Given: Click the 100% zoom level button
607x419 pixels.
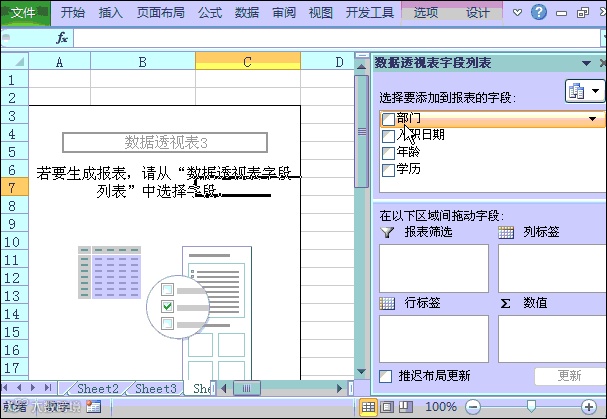Looking at the screenshot, I should 441,407.
